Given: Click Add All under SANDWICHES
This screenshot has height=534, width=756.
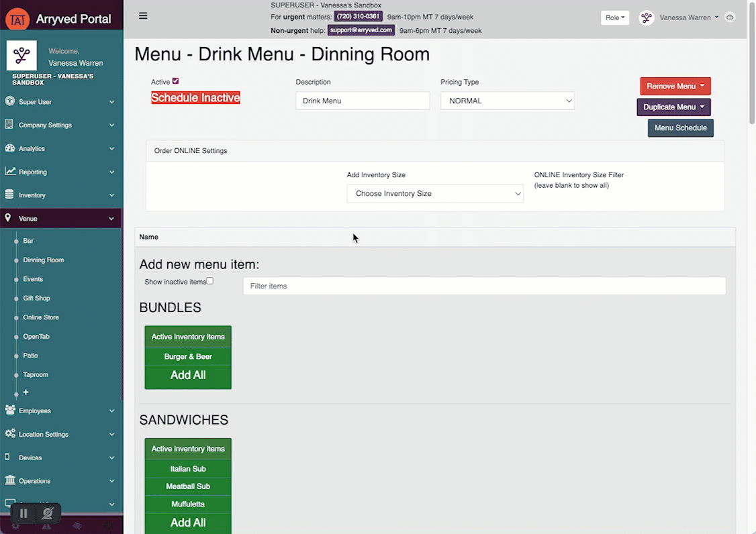Looking at the screenshot, I should 188,523.
